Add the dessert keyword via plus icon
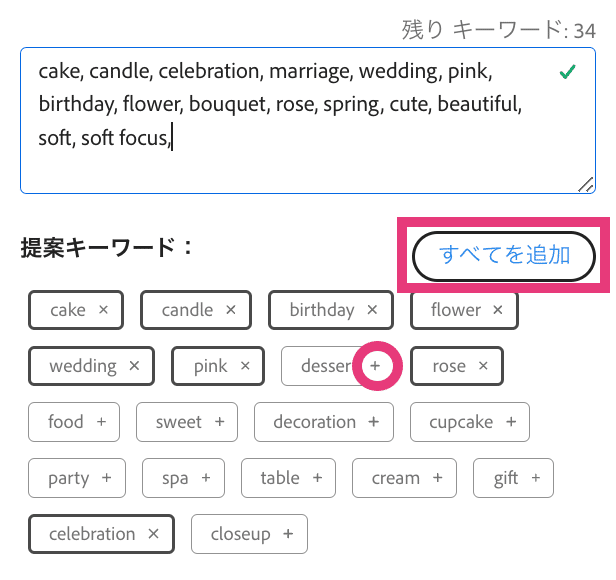This screenshot has width=616, height=580. (x=375, y=366)
